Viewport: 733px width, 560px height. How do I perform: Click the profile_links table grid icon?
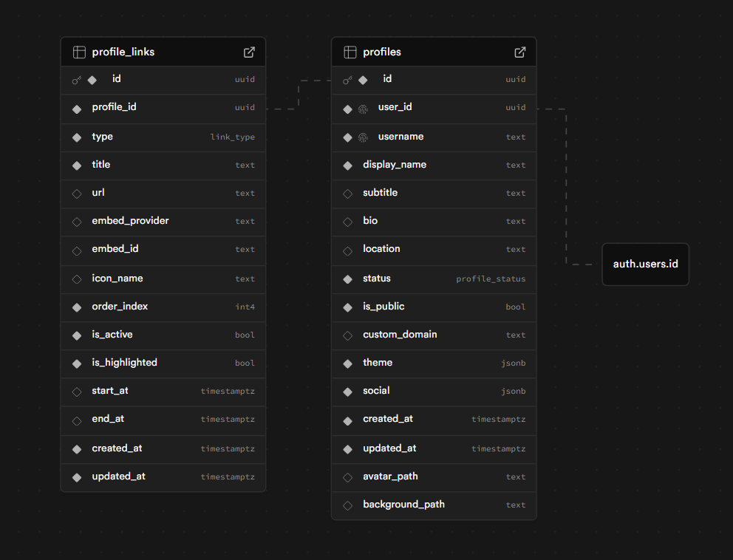[x=79, y=52]
